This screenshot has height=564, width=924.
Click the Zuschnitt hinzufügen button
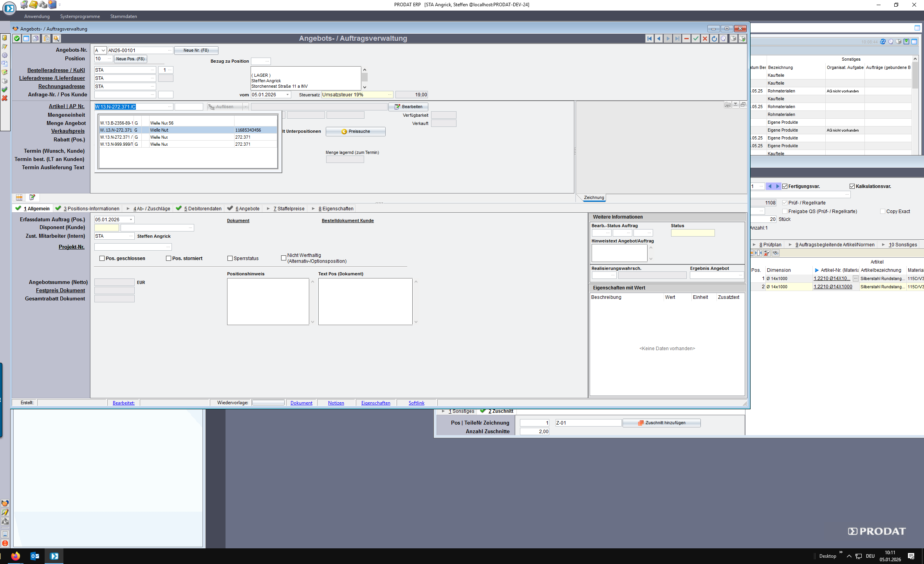661,423
